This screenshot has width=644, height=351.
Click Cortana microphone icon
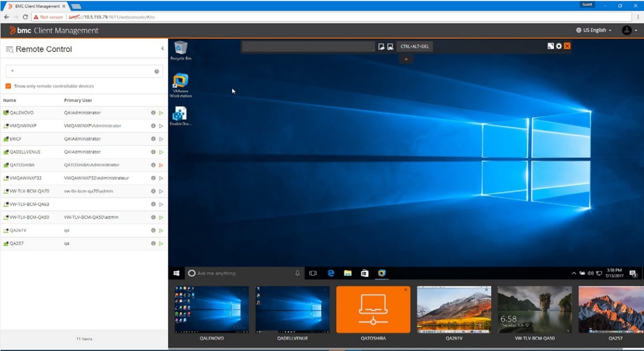coord(298,273)
